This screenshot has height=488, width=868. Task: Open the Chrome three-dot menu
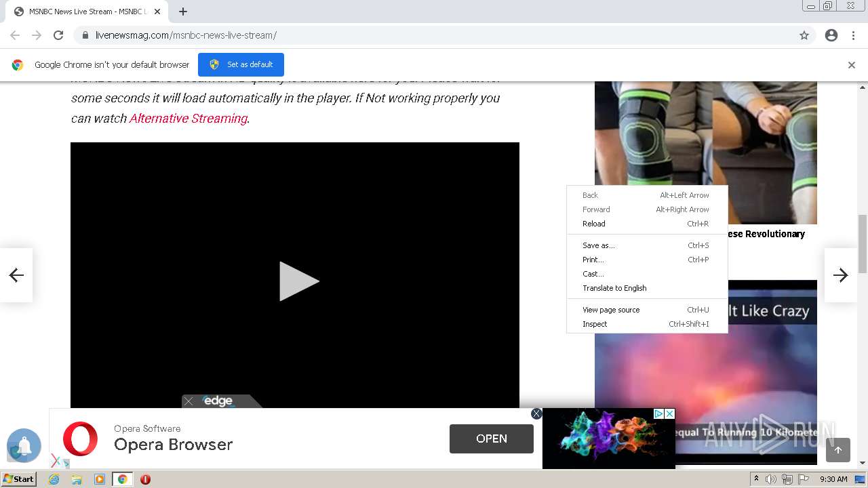point(853,35)
